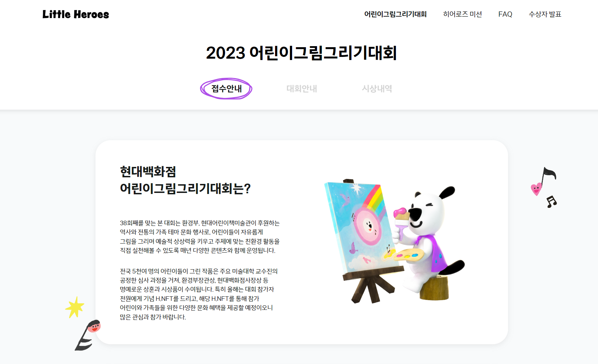
Task: Click the yellow star decoration
Action: tap(75, 307)
